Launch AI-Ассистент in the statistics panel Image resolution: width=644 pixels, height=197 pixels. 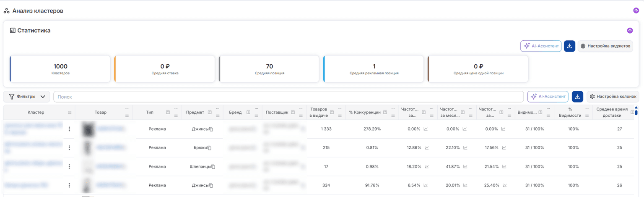click(x=541, y=46)
